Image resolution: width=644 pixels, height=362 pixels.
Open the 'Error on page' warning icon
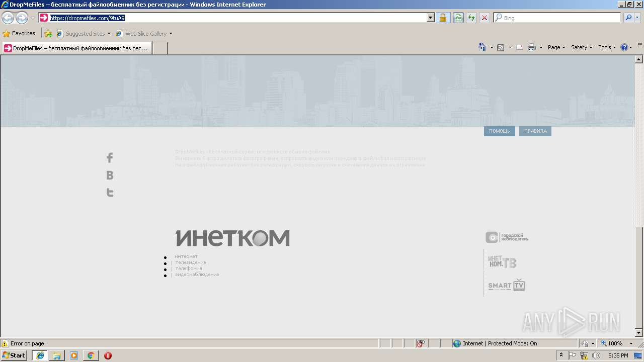tap(5, 343)
